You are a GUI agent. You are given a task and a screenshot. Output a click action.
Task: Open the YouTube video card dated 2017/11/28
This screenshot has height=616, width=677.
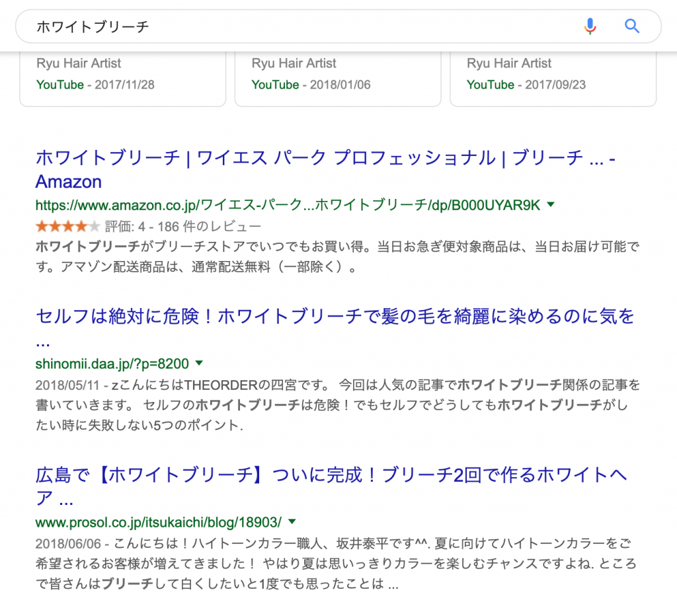(122, 79)
